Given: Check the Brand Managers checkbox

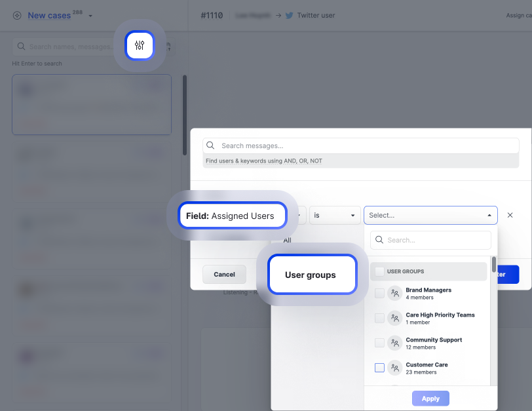Looking at the screenshot, I should 379,294.
